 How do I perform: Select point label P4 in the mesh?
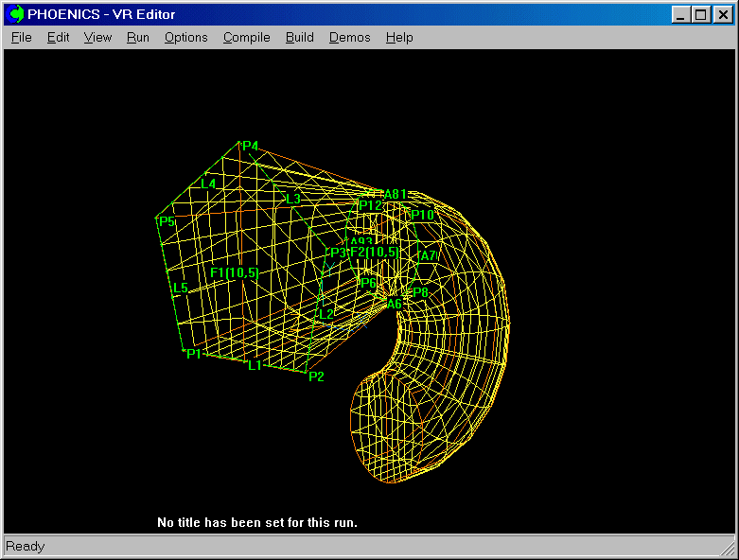(250, 146)
